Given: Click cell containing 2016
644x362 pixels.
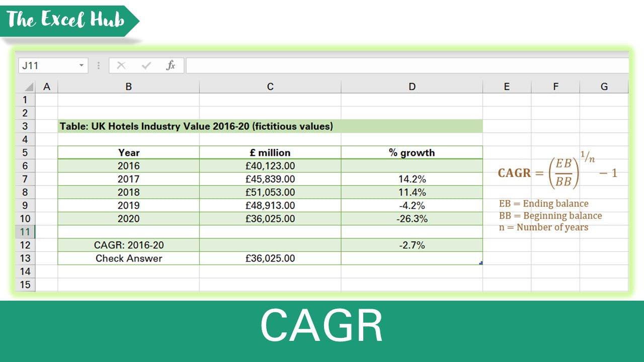Looking at the screenshot, I should click(129, 165).
